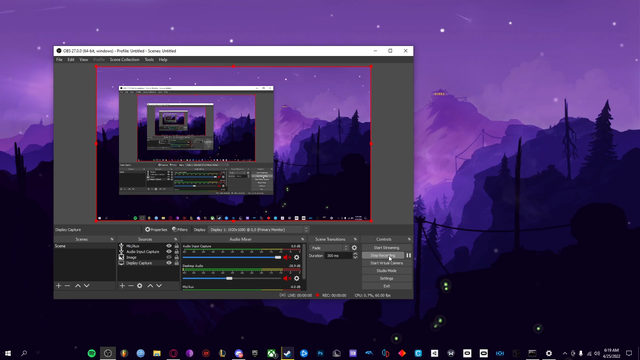This screenshot has height=360, width=640.
Task: Open Properties for Display Capture
Action: coord(156,230)
